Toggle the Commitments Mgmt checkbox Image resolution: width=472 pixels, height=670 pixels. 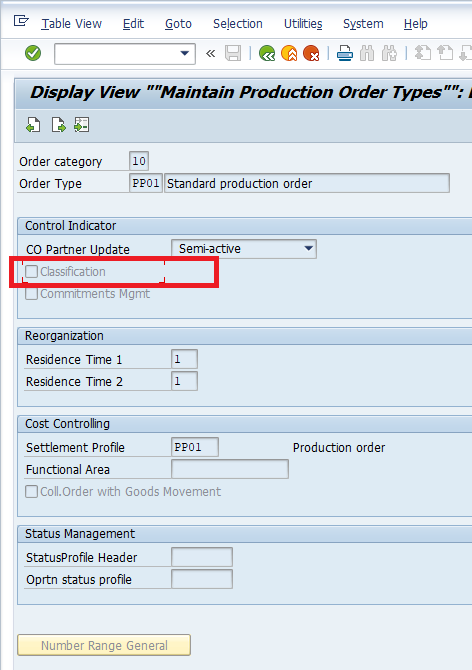tap(31, 294)
